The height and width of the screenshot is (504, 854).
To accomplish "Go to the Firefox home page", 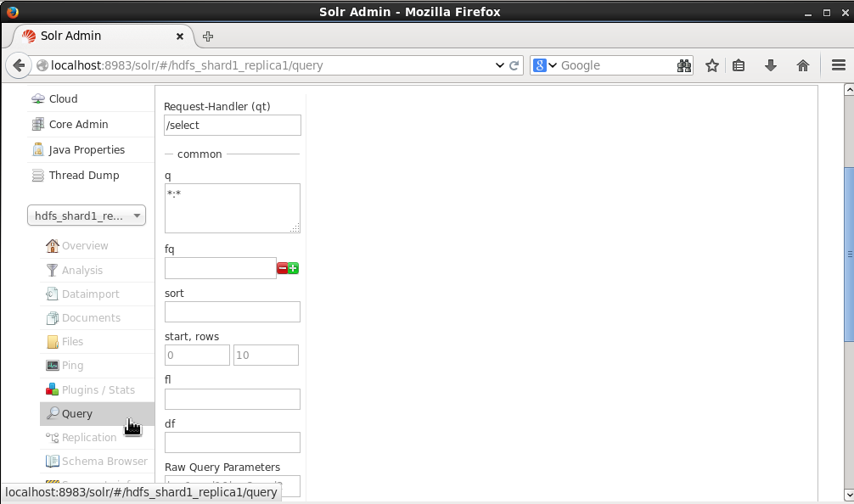I will pyautogui.click(x=803, y=65).
